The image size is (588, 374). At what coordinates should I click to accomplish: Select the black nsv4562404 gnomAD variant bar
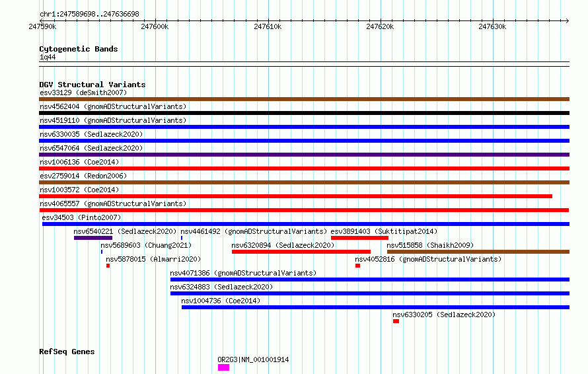point(304,113)
